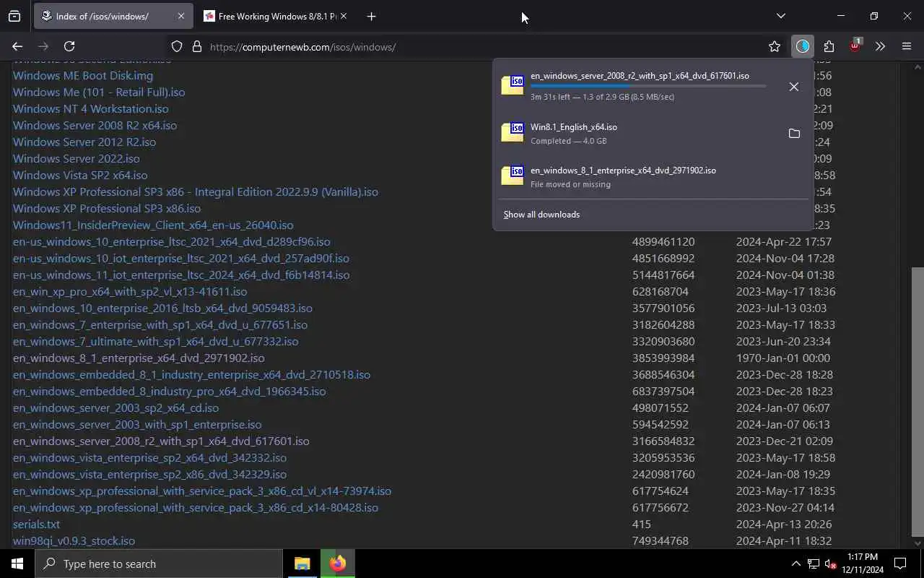The height and width of the screenshot is (578, 924).
Task: Download en-us_windows_11_iot_enterprise_ltsc_2024 iso
Action: [181, 275]
